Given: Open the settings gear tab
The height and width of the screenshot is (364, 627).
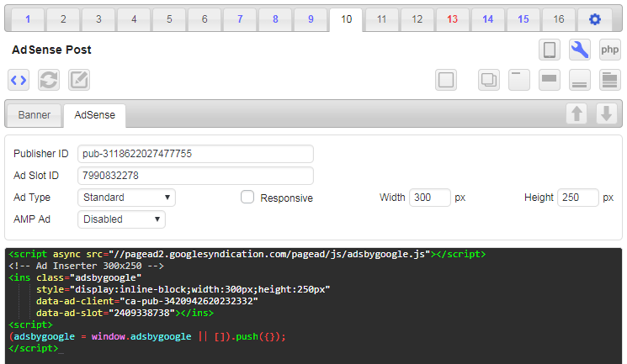Looking at the screenshot, I should (595, 19).
